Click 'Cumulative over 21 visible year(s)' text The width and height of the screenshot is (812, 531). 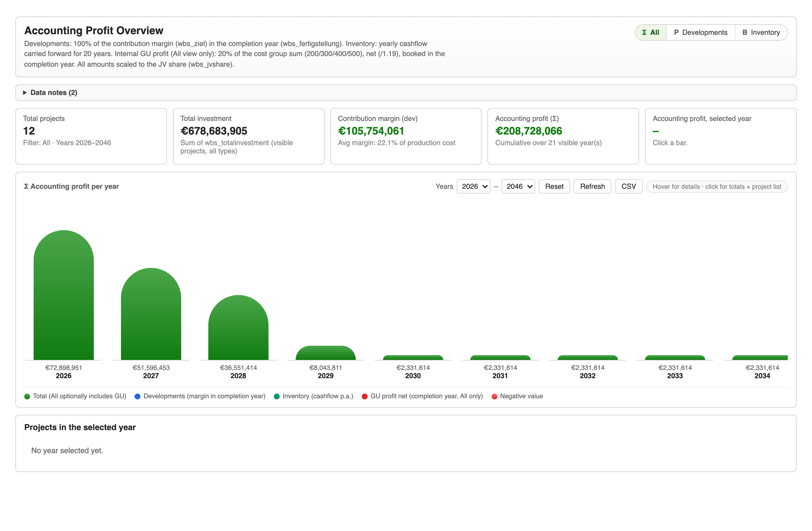point(548,143)
